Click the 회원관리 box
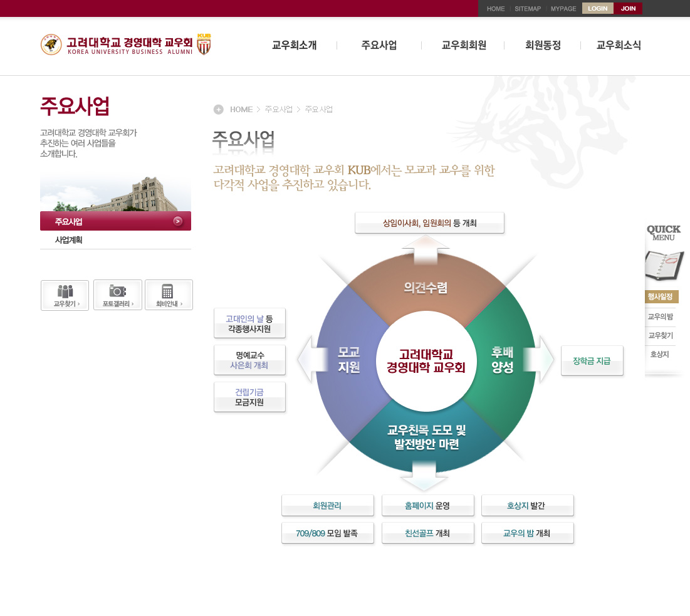Viewport: 690px width, 616px height. pos(327,506)
